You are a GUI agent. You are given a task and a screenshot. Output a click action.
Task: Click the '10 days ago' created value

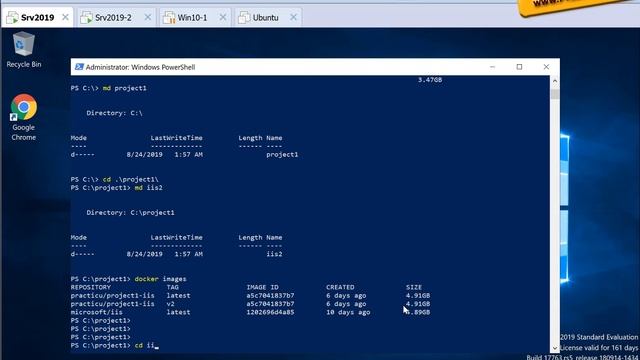(x=348, y=312)
